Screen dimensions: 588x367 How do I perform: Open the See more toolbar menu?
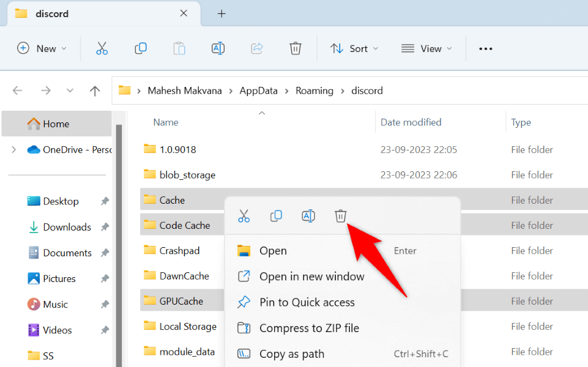(x=485, y=48)
